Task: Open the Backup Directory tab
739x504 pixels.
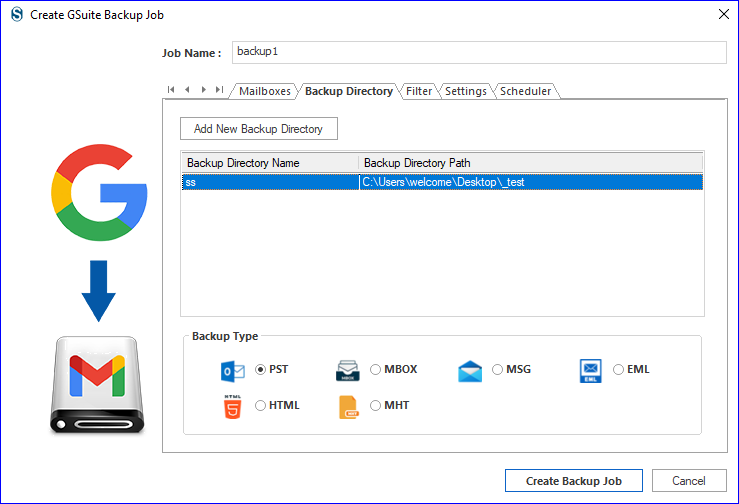Action: click(349, 91)
